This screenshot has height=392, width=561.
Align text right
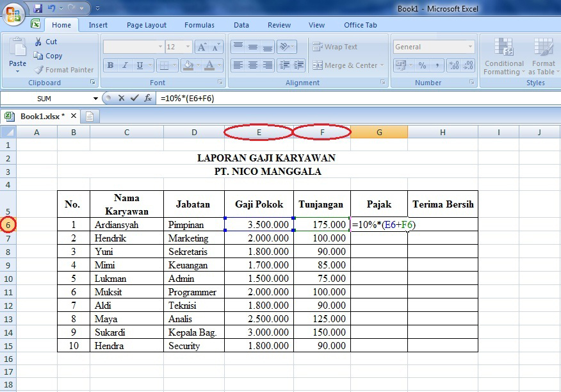[267, 65]
